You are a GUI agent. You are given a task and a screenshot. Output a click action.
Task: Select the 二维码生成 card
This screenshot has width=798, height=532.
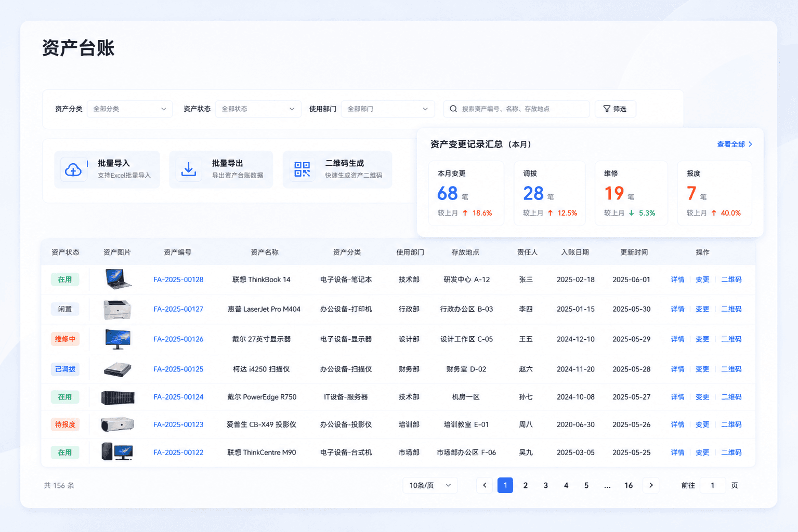pos(337,169)
